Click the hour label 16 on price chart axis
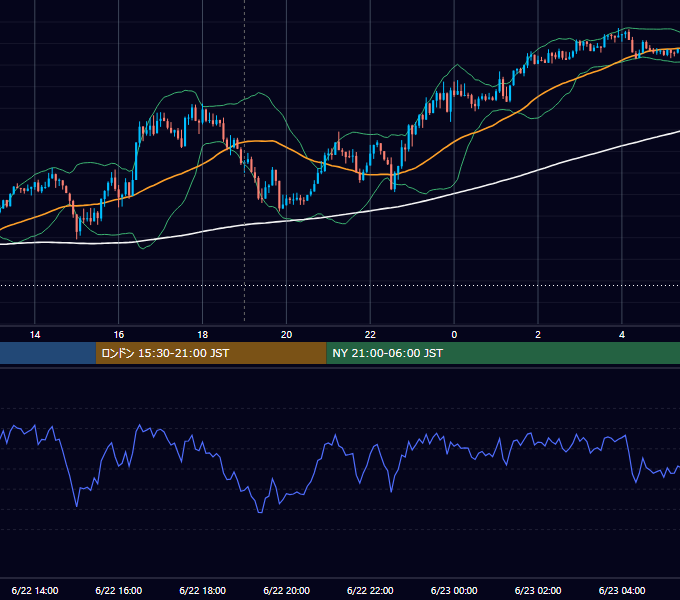The height and width of the screenshot is (600, 680). pyautogui.click(x=118, y=335)
